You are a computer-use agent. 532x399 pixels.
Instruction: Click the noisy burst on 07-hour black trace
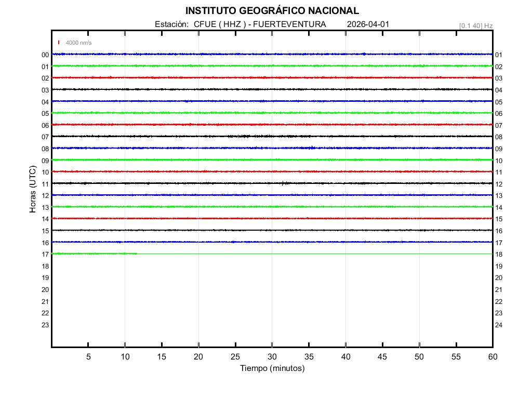click(249, 136)
